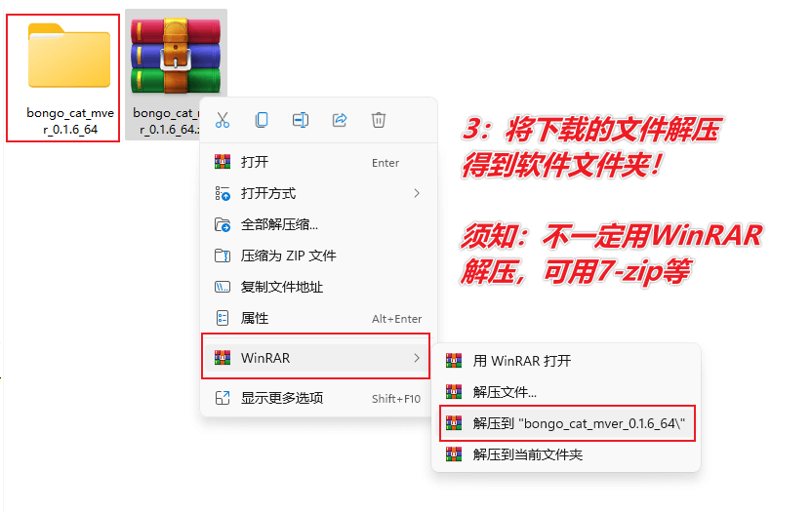Click the Delete trash icon
Viewport: 812px width, 512px height.
coord(379,120)
